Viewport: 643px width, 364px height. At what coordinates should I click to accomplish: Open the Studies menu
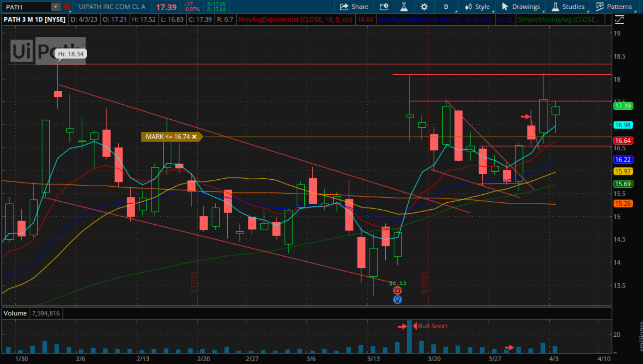coord(569,7)
